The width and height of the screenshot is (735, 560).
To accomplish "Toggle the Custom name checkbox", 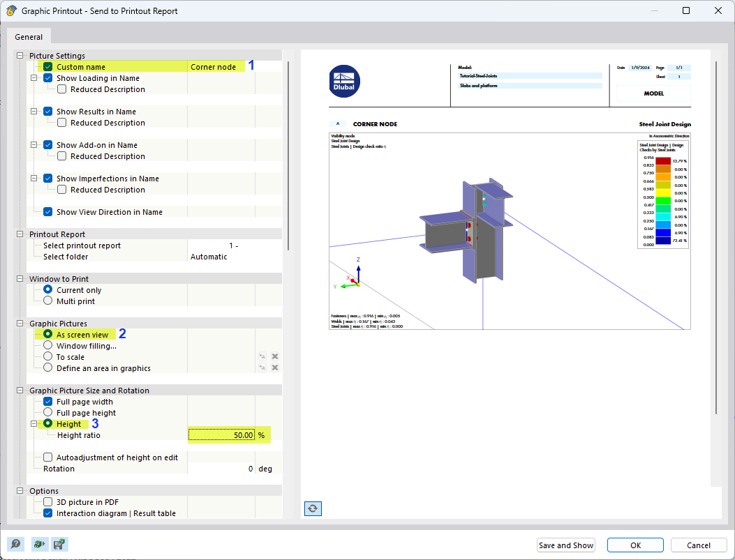I will [47, 67].
